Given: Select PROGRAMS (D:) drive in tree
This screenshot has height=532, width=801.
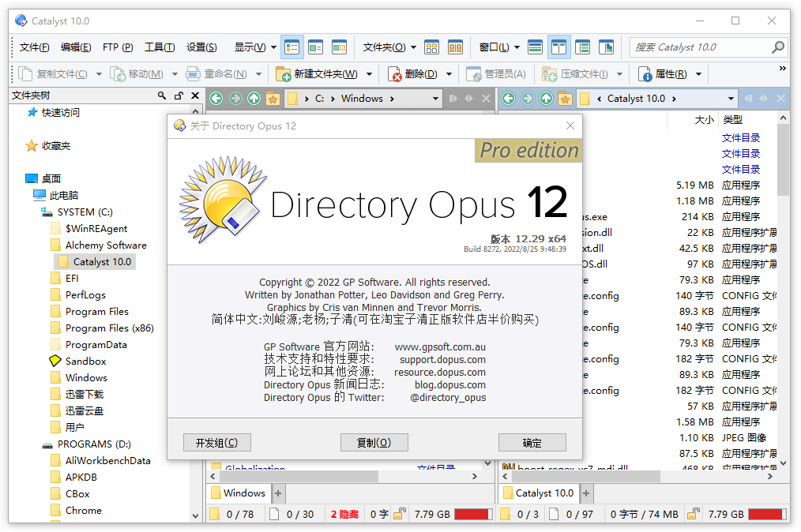Looking at the screenshot, I should 94,444.
